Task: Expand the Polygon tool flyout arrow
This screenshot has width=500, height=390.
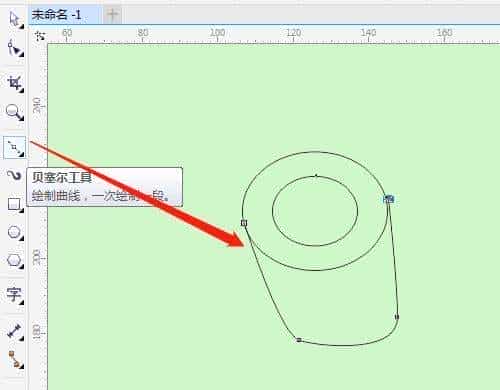Action: tap(22, 267)
